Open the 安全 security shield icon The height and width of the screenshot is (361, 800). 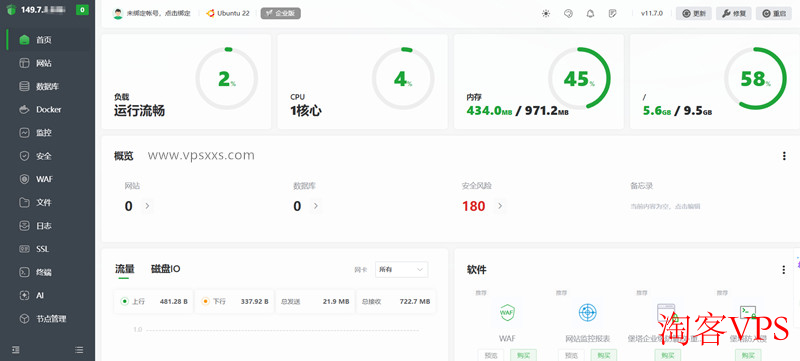[x=24, y=156]
